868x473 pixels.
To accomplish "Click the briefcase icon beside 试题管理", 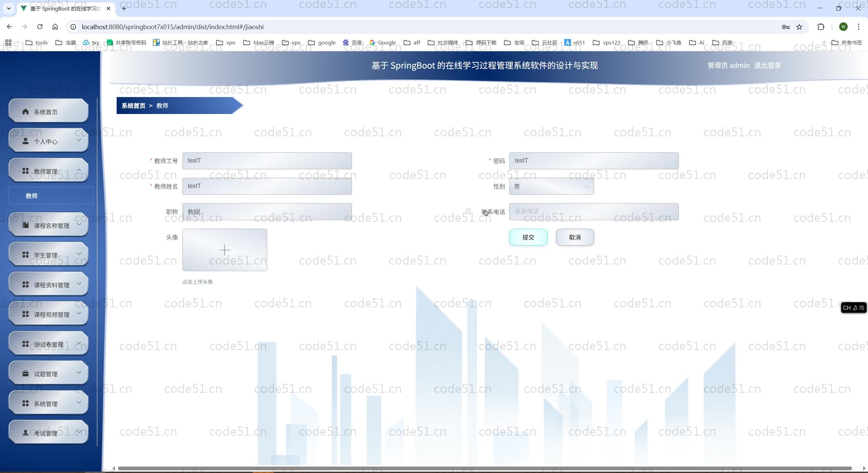I will click(x=25, y=374).
